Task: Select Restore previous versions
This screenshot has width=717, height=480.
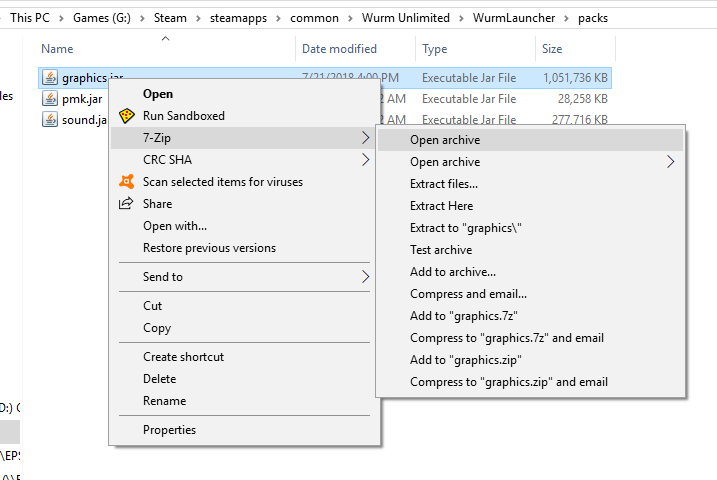Action: point(245,248)
